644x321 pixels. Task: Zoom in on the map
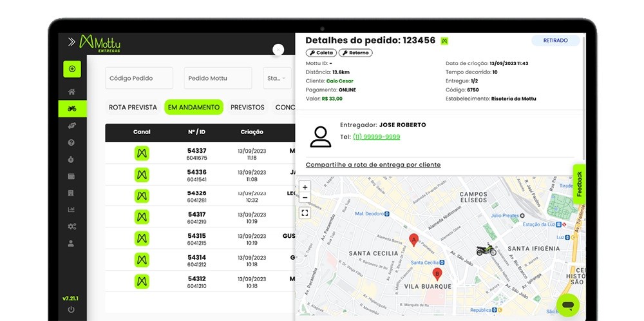(305, 188)
